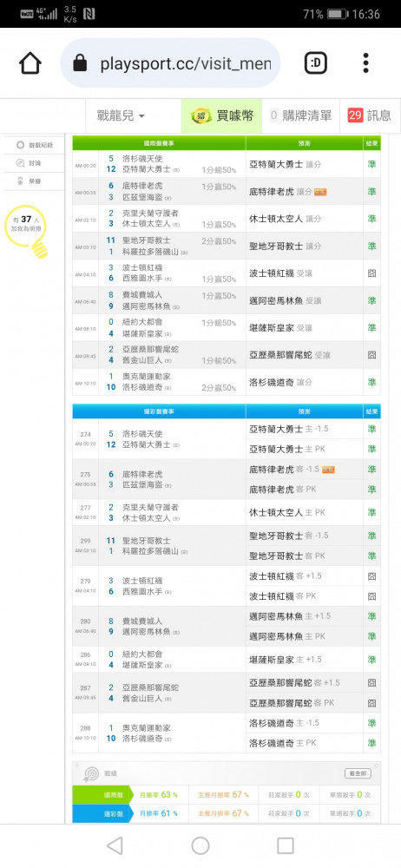Open the 購牌清單 tab
This screenshot has height=868, width=401.
tap(300, 115)
